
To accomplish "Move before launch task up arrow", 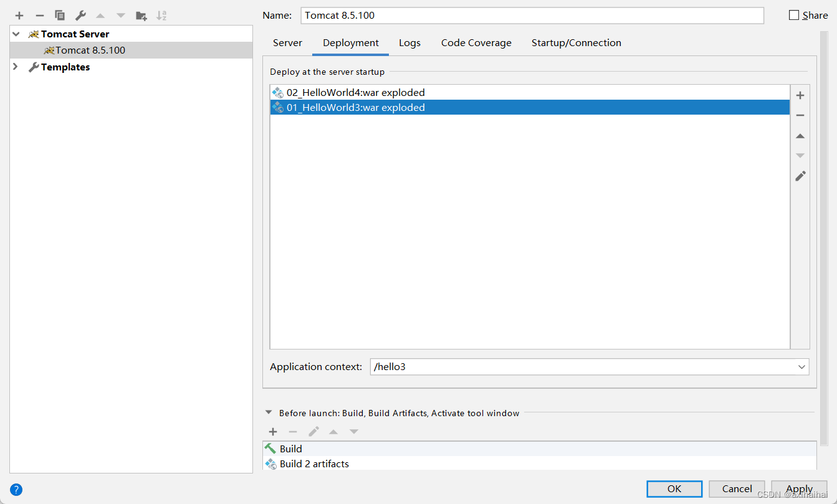I will pos(333,432).
